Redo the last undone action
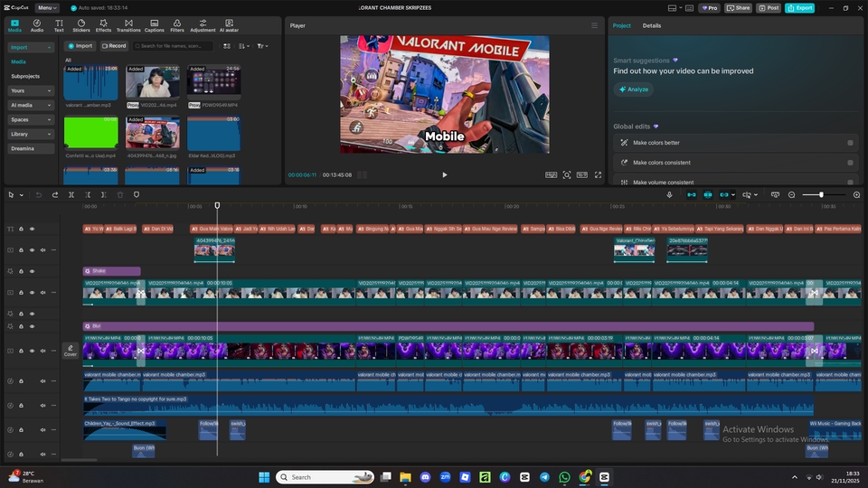 click(55, 195)
